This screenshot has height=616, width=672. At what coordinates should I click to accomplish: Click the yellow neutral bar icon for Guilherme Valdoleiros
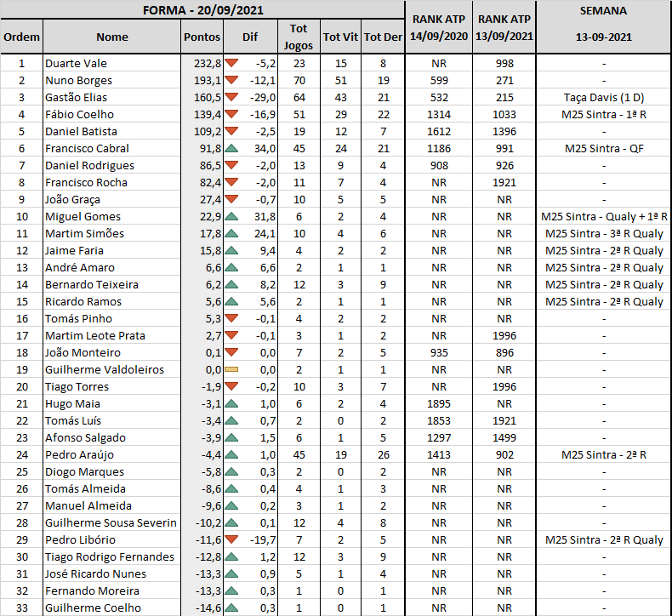[x=231, y=369]
